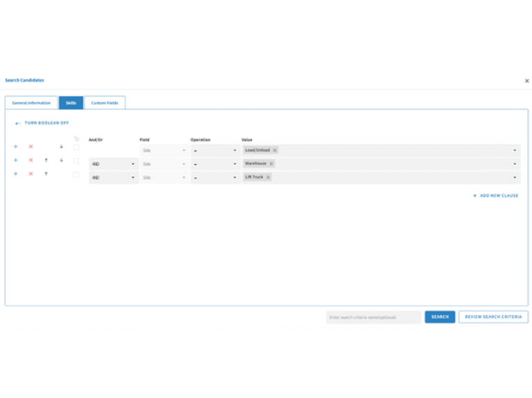
Task: Move the Lift Truck clause up
Action: click(46, 174)
